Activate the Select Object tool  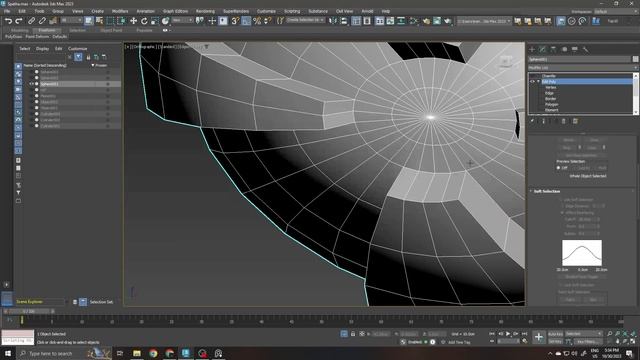tap(89, 21)
